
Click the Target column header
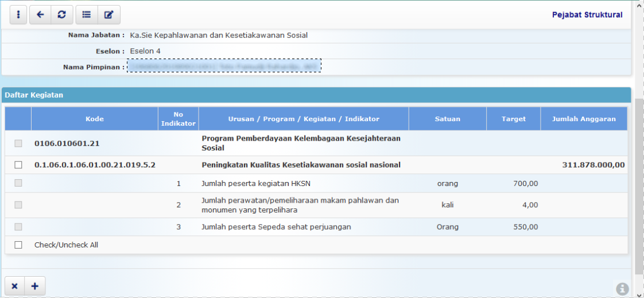click(513, 119)
